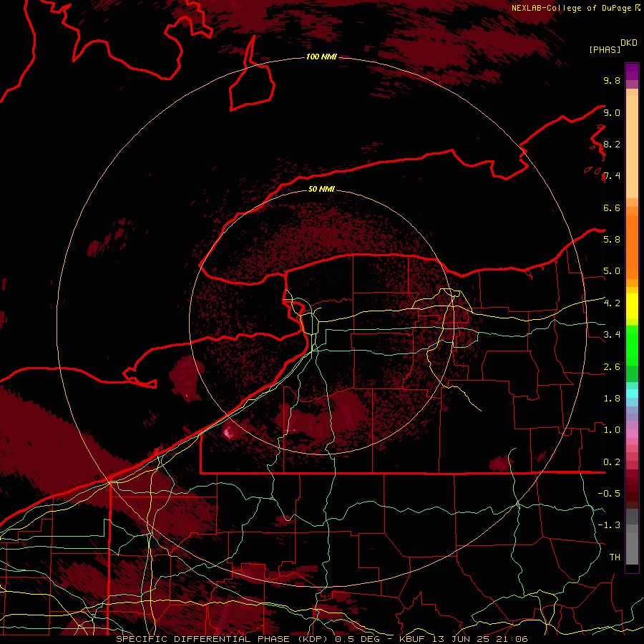Click the 13 JUN 25 21:06 timestamp

[482, 639]
